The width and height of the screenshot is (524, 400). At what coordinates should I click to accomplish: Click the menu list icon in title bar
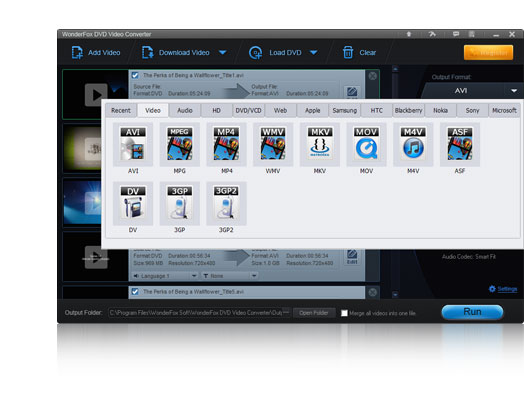472,34
